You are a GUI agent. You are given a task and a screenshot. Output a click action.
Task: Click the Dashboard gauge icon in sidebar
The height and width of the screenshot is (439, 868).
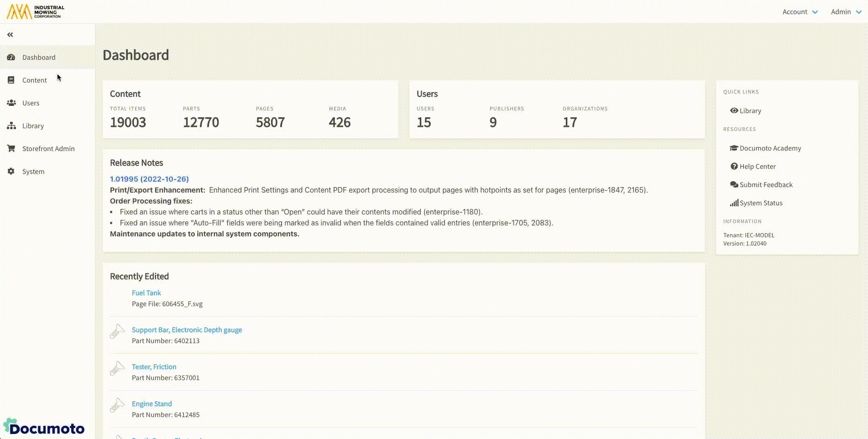click(x=11, y=57)
